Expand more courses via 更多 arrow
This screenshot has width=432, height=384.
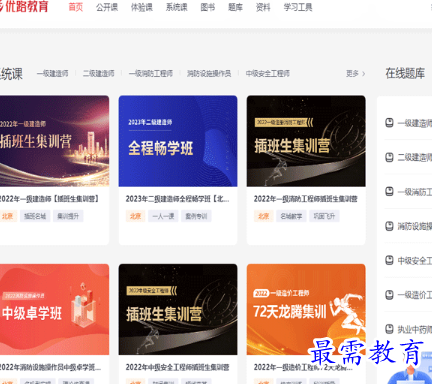[356, 73]
